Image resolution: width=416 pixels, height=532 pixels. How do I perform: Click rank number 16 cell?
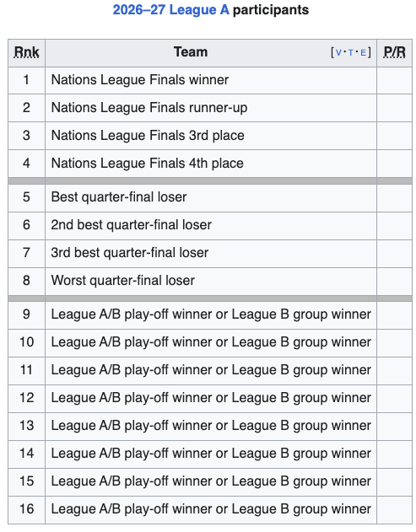coord(26,509)
